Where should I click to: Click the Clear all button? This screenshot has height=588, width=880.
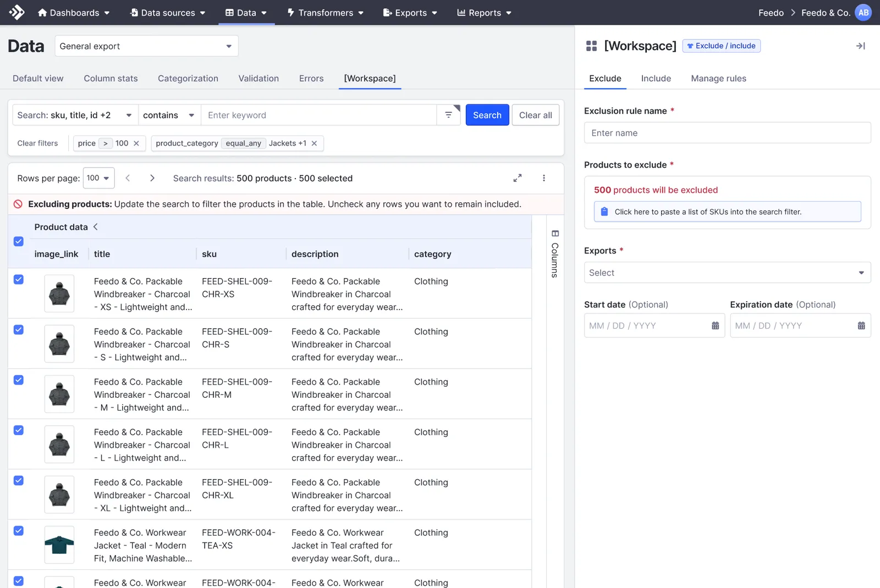coord(535,115)
